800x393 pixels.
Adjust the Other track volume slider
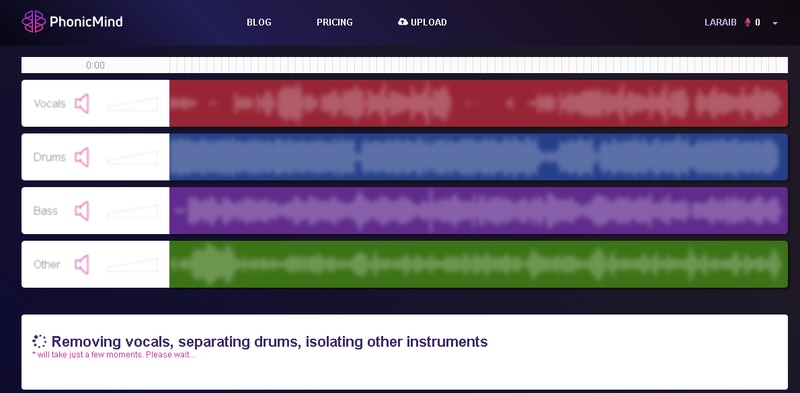tap(132, 265)
